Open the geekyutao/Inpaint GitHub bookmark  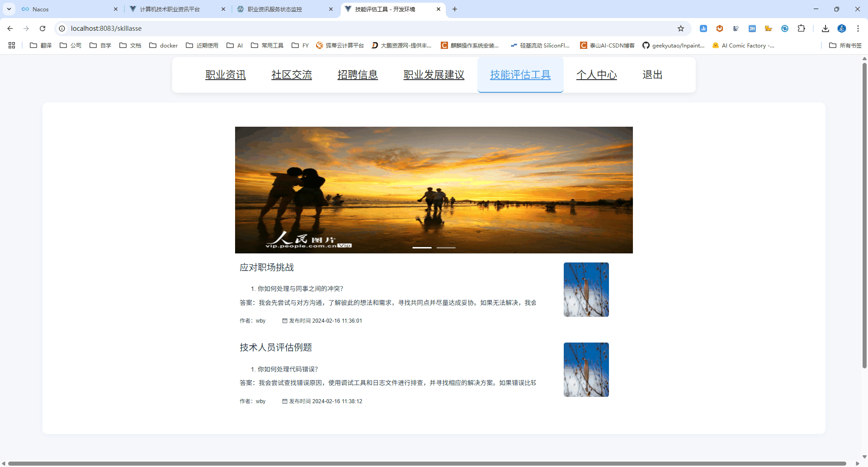[674, 45]
